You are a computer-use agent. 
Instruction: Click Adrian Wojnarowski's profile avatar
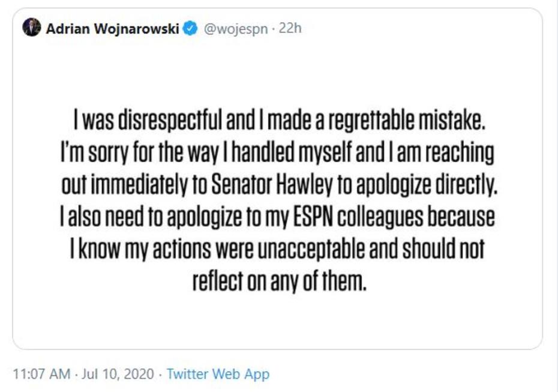(x=31, y=28)
